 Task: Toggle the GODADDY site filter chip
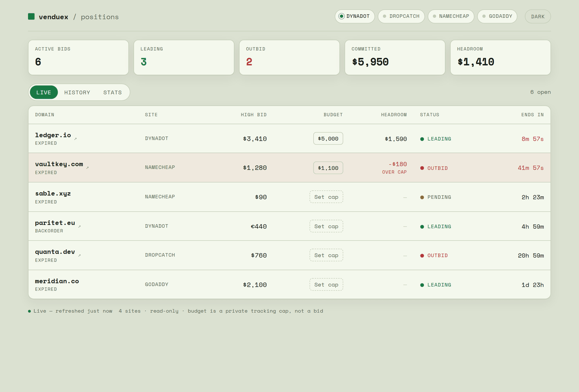(x=497, y=16)
